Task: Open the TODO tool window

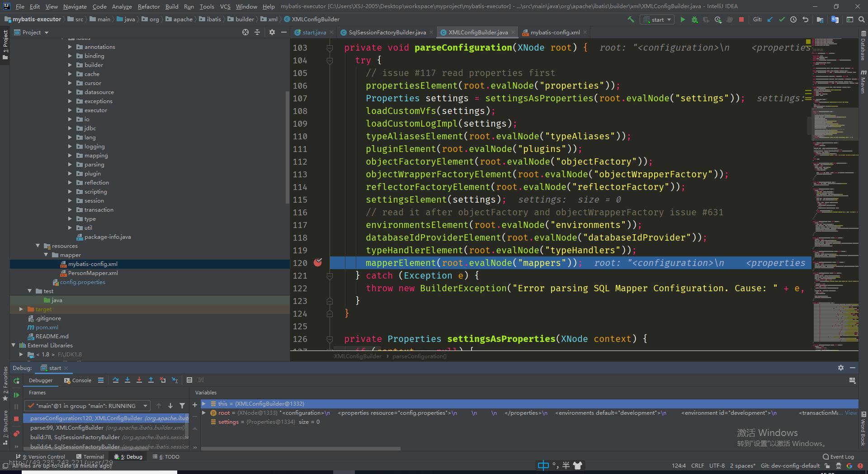Action: click(x=166, y=457)
